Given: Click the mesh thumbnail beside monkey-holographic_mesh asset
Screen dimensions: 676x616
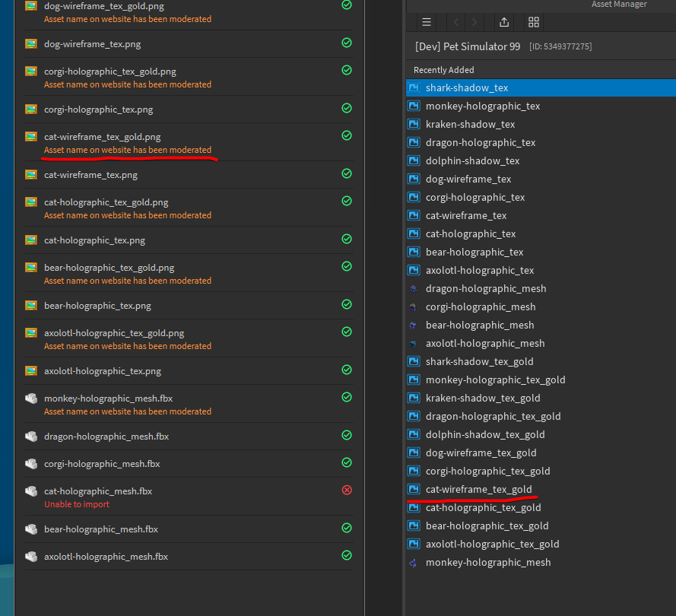Looking at the screenshot, I should [414, 563].
